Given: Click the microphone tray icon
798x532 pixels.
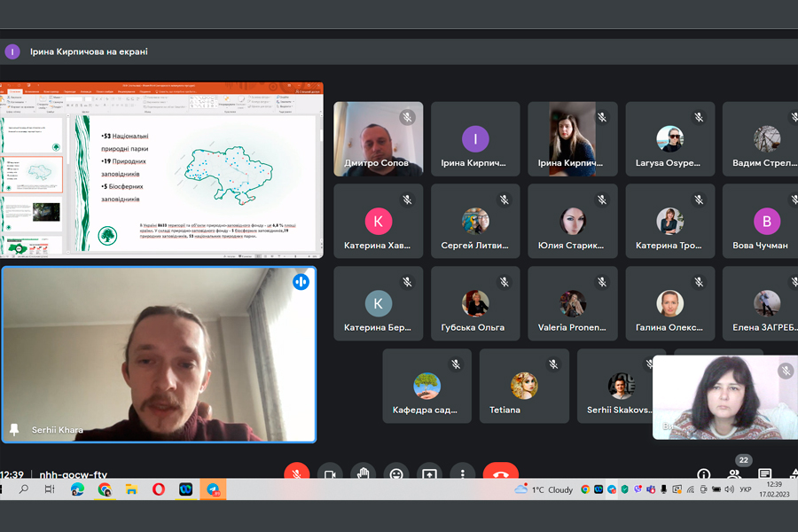Looking at the screenshot, I should 663,489.
